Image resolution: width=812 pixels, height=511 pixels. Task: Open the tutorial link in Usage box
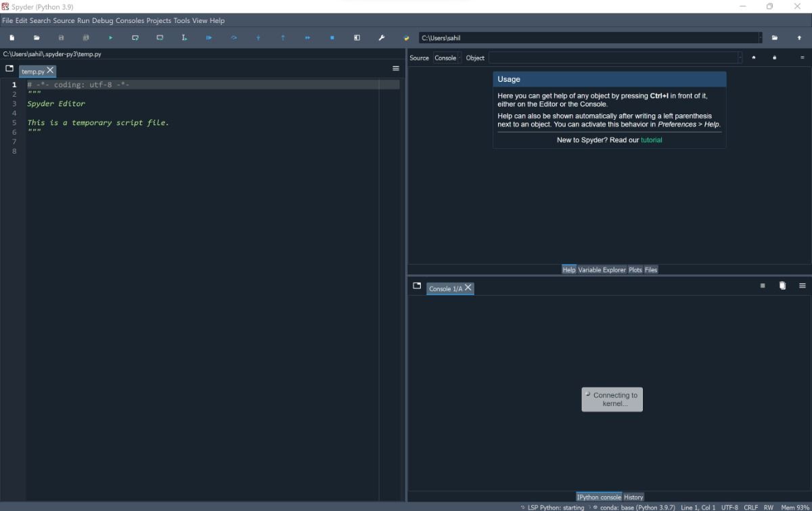652,140
